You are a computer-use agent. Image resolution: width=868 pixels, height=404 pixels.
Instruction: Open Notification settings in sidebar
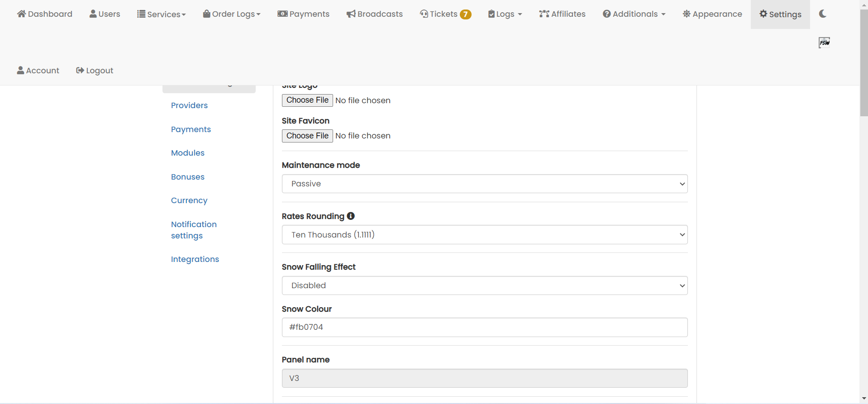click(194, 230)
